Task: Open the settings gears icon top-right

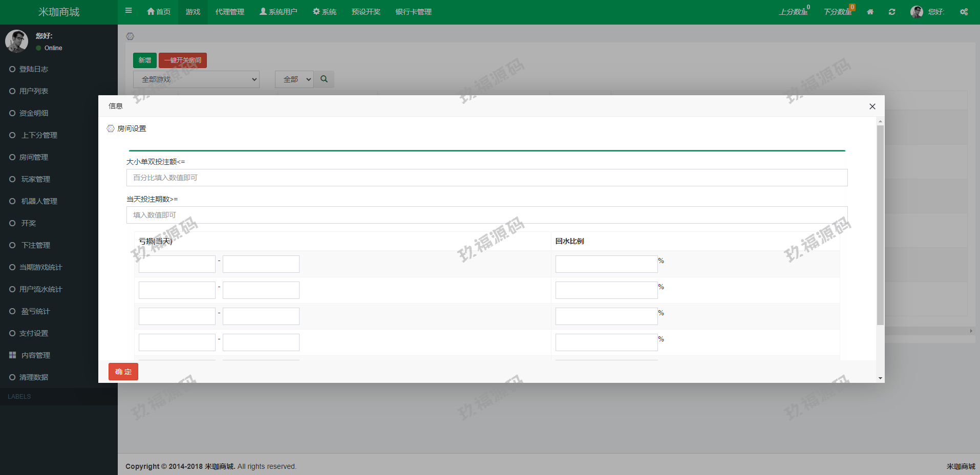Action: point(964,12)
